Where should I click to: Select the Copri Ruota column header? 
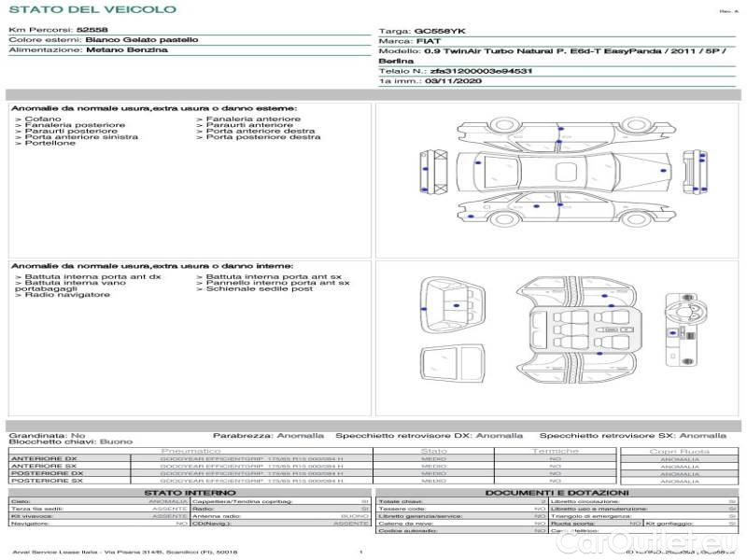coord(679,451)
